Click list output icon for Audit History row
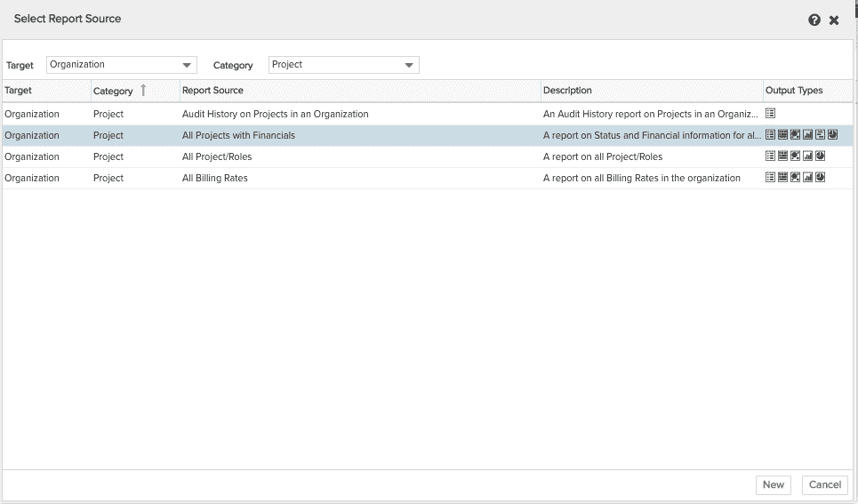 coord(770,114)
